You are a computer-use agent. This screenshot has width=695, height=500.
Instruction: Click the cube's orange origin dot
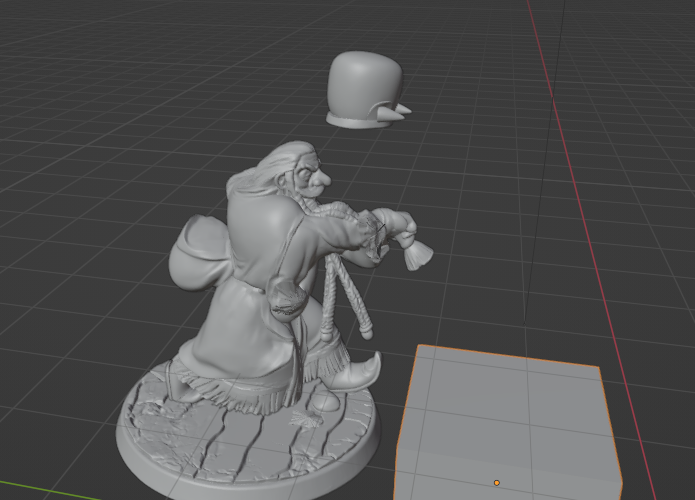point(496,483)
